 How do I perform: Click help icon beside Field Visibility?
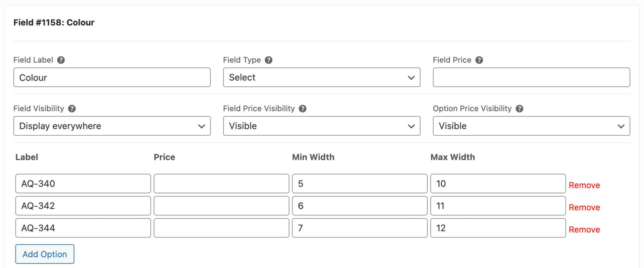tap(72, 109)
